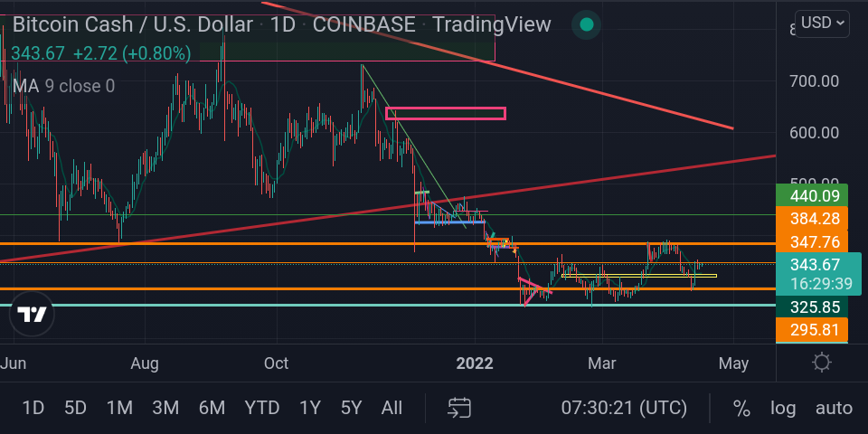Click the TradingView logo icon
868x434 pixels.
(x=33, y=314)
